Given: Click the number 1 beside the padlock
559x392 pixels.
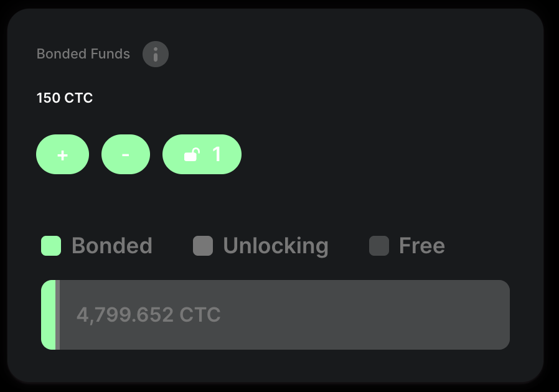Looking at the screenshot, I should pyautogui.click(x=217, y=154).
